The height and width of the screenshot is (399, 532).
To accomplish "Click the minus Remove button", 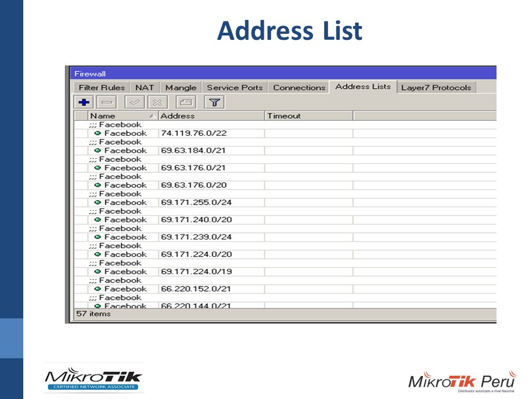I will point(106,102).
